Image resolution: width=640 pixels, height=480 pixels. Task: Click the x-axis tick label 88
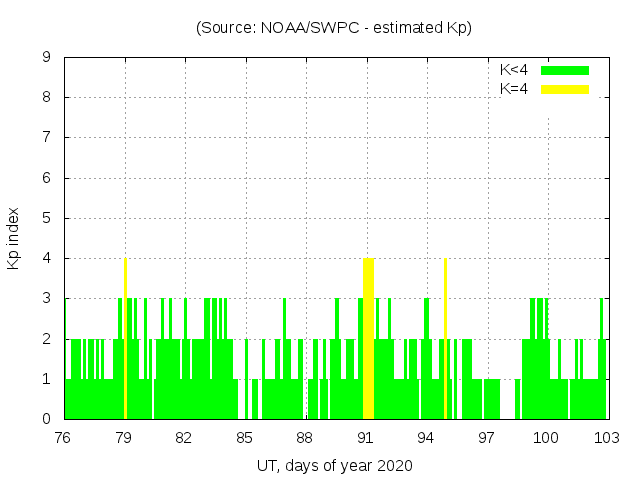305,438
